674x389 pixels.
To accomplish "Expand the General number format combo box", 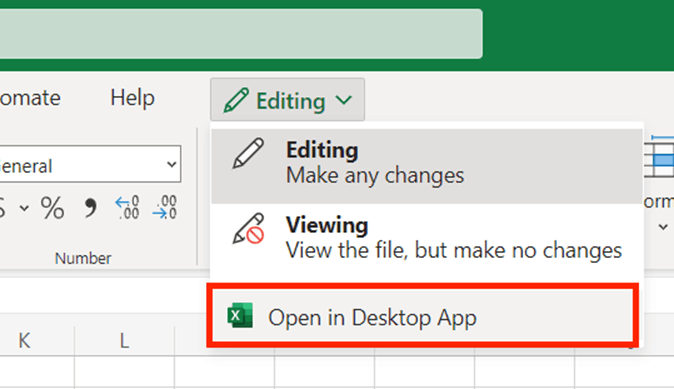I will 90,164.
